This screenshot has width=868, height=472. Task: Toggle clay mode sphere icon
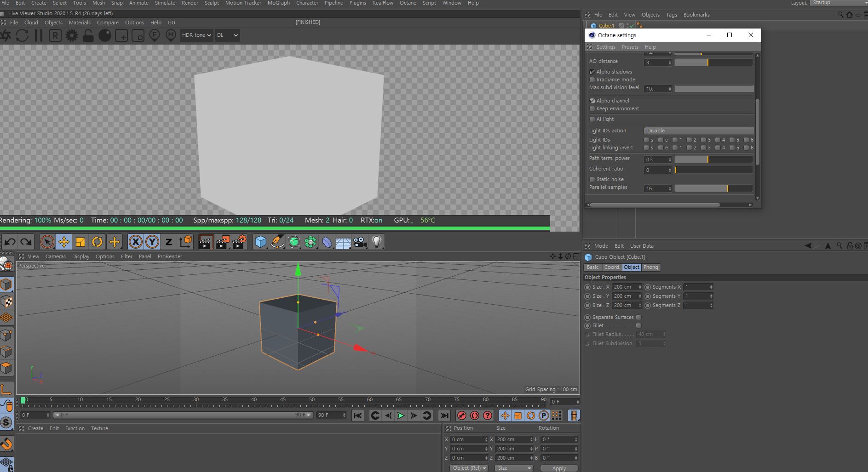[105, 35]
